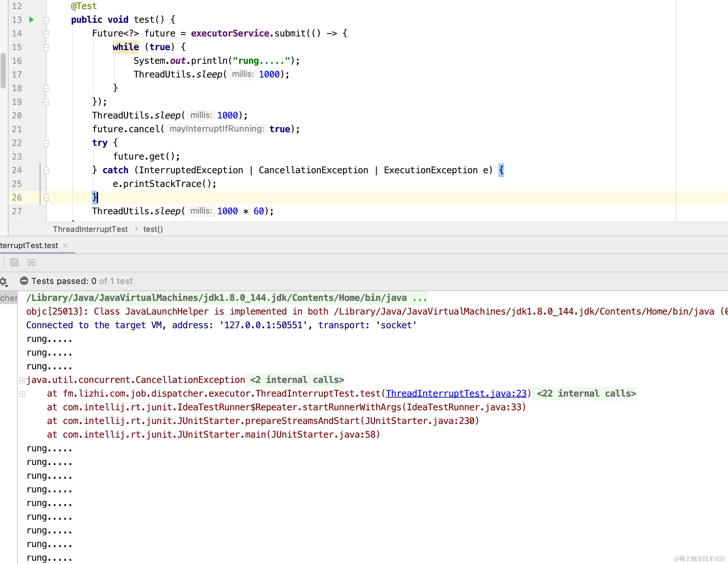
Task: Click the JUnitStarter.java:58 stack trace line
Action: (213, 434)
